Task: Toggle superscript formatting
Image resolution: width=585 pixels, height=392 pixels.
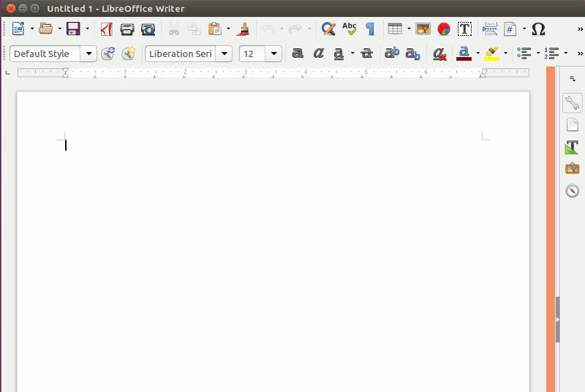Action: (x=392, y=53)
